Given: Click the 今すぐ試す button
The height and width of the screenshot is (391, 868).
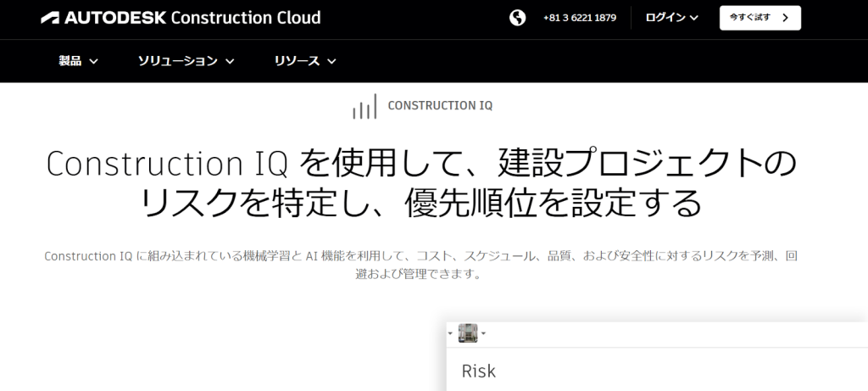Looking at the screenshot, I should click(760, 18).
